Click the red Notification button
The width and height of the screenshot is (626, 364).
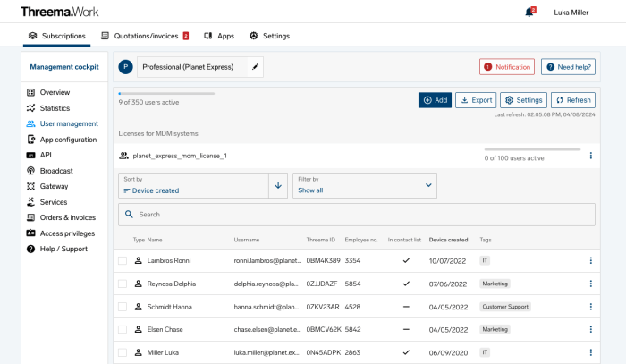click(507, 67)
